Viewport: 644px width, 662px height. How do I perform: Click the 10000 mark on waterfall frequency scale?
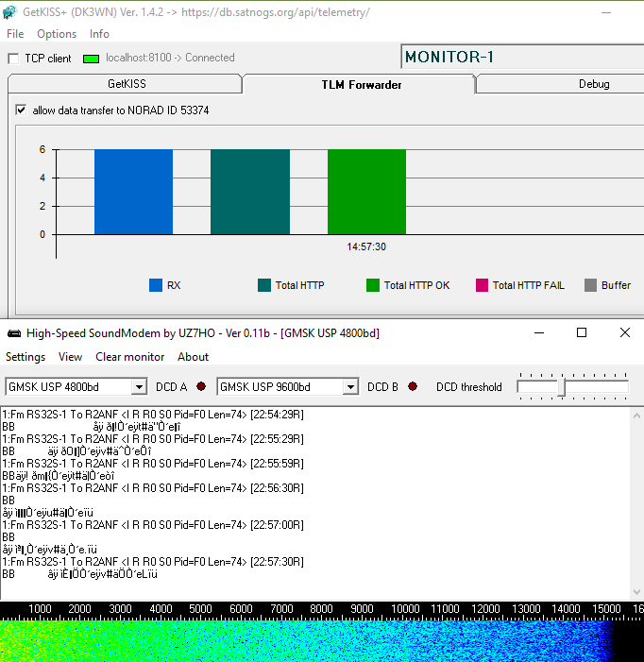[x=405, y=609]
